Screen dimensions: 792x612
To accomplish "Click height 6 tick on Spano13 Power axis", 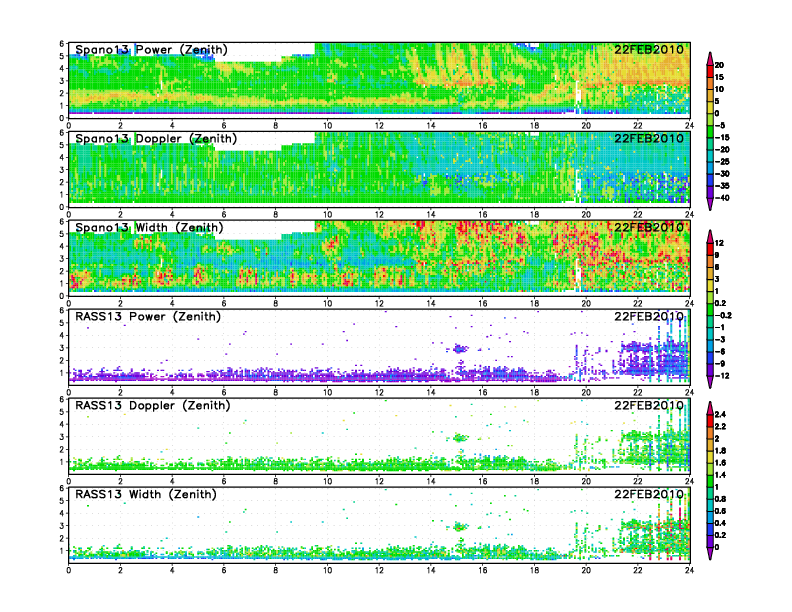I will [x=62, y=44].
